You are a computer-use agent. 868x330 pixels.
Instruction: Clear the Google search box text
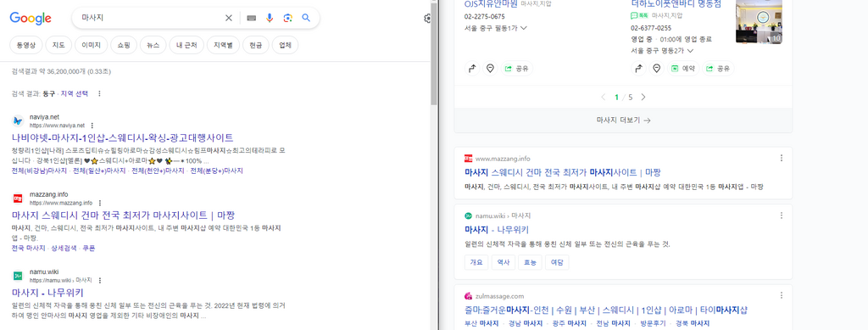coord(229,18)
